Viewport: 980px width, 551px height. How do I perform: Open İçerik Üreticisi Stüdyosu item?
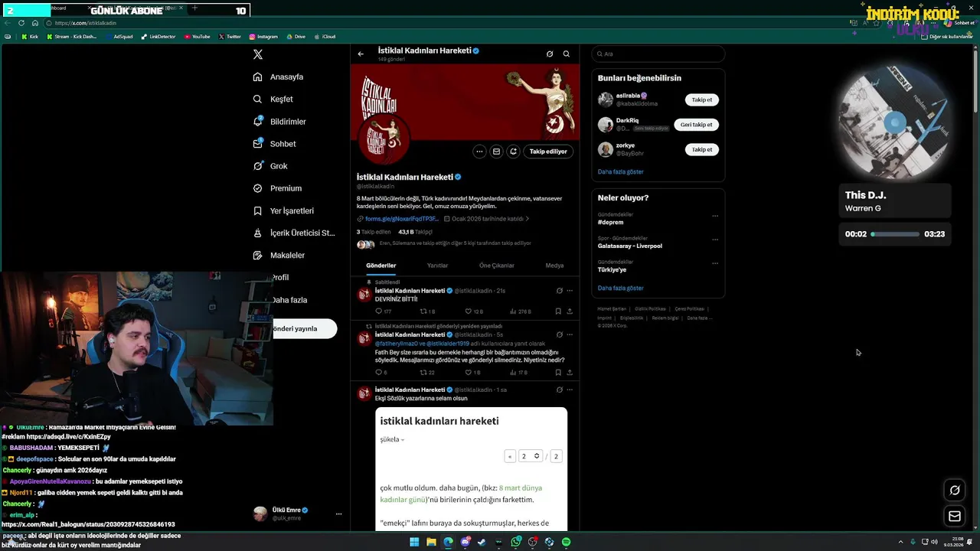[x=294, y=233]
